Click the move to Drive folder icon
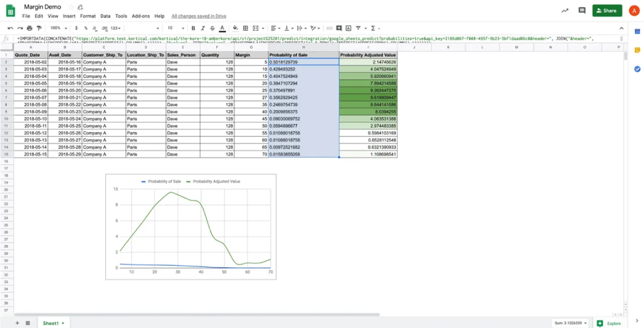This screenshot has width=644, height=328. click(80, 8)
